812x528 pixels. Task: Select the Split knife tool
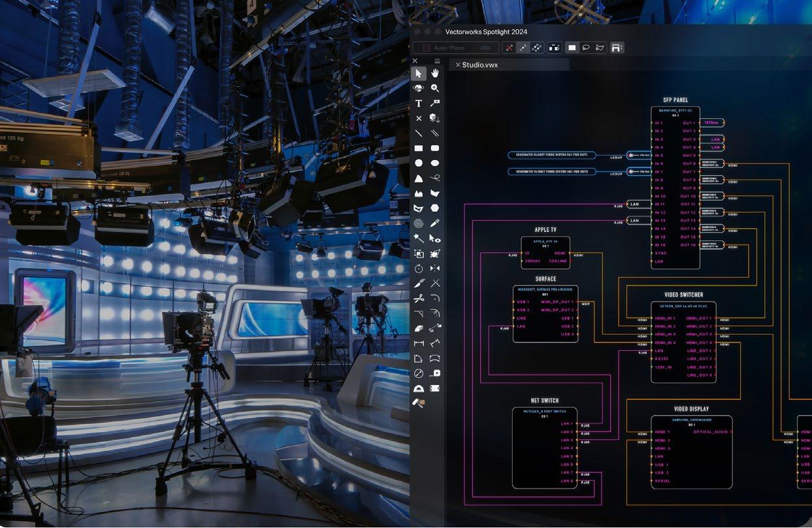coord(419,283)
